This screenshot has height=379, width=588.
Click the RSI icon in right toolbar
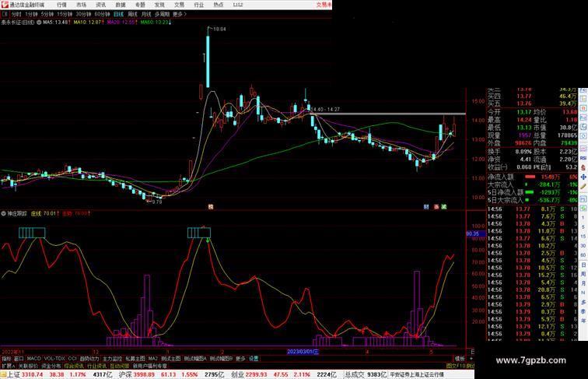click(x=583, y=158)
